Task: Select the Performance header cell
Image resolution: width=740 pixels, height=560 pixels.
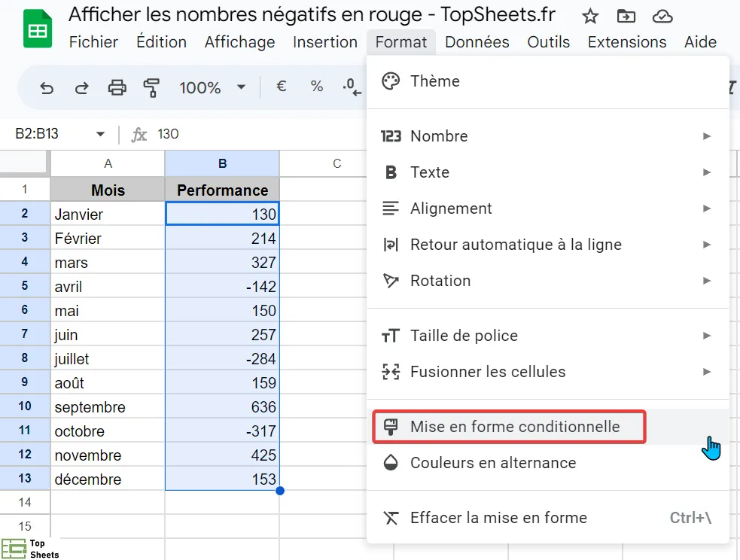Action: pyautogui.click(x=222, y=190)
